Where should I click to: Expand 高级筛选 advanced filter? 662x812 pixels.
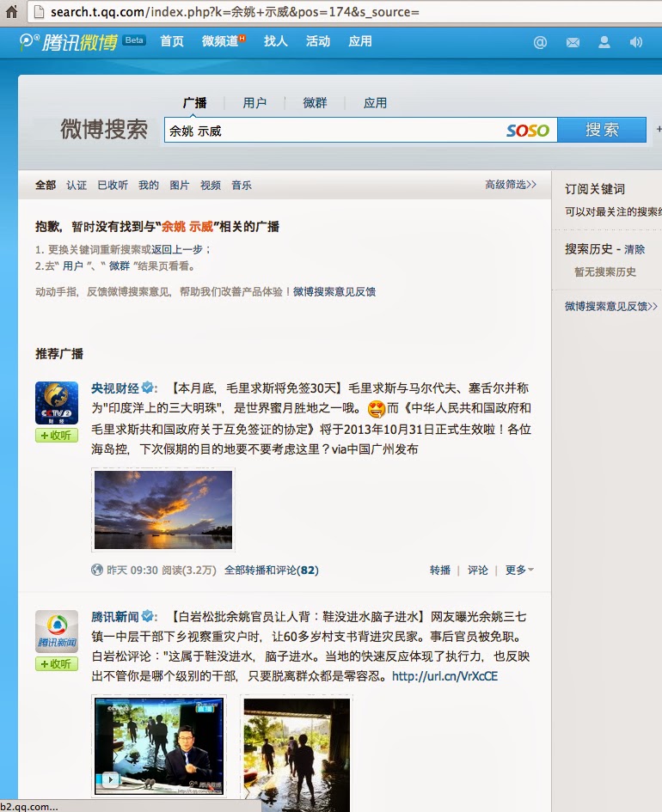pyautogui.click(x=511, y=185)
